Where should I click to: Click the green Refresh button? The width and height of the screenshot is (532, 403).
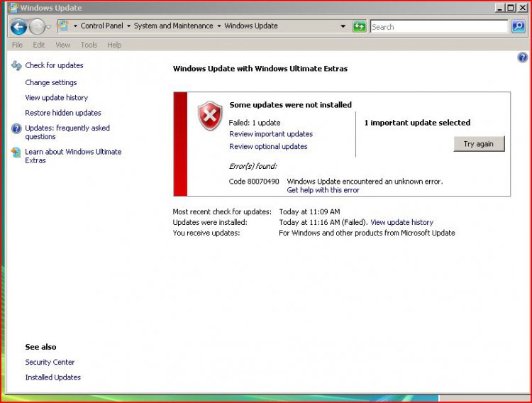click(360, 26)
